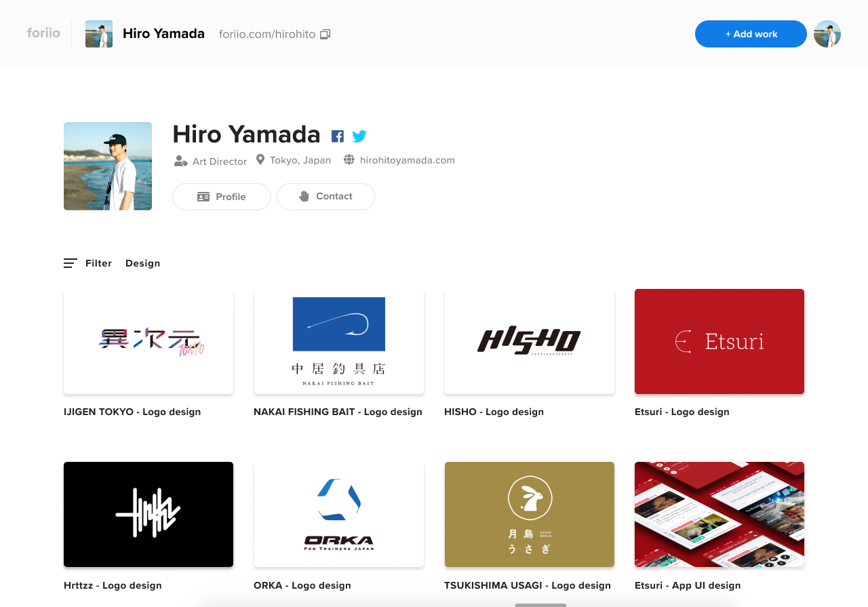
Task: Open the account avatar menu at top right
Action: (827, 34)
